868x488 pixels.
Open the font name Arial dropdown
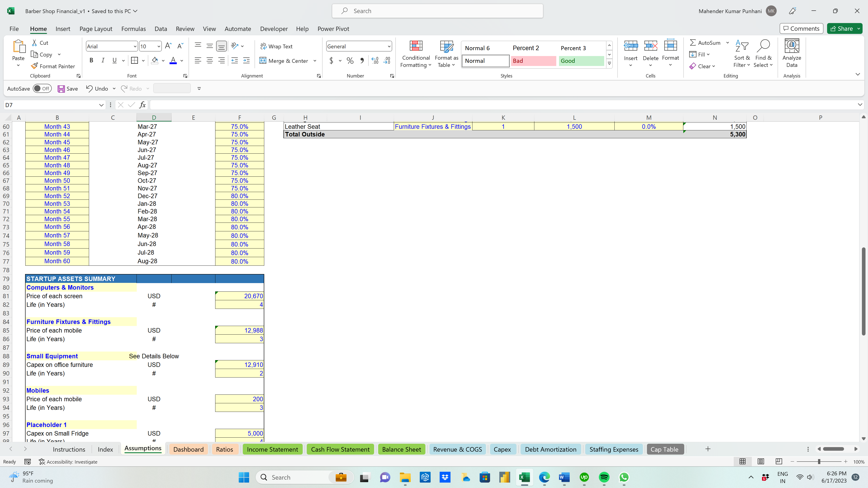tap(135, 47)
